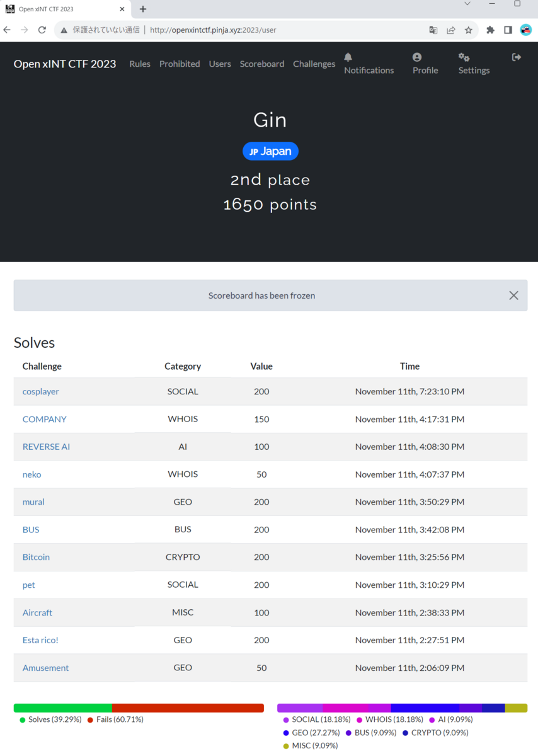Bookmark the page with the star icon
Viewport: 538px width, 756px height.
(x=469, y=30)
